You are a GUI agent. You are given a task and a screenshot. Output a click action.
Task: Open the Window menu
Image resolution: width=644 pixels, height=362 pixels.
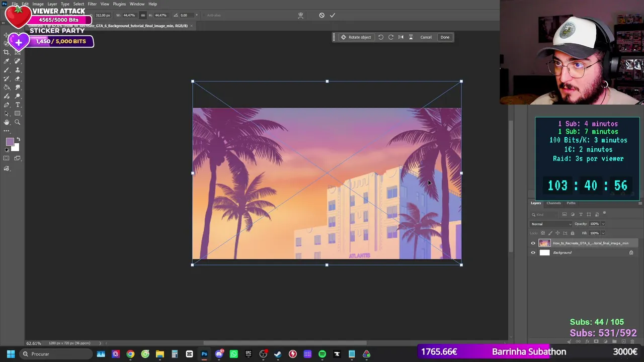[x=137, y=4]
